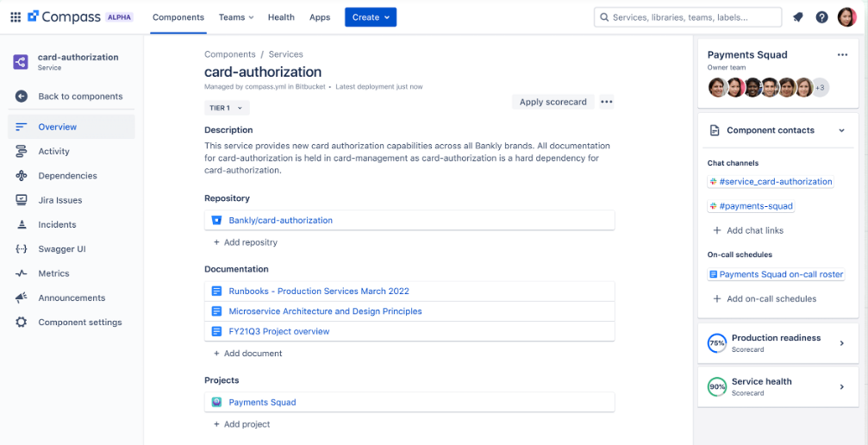Switch to the Apps tab
This screenshot has height=445, width=868.
click(320, 17)
